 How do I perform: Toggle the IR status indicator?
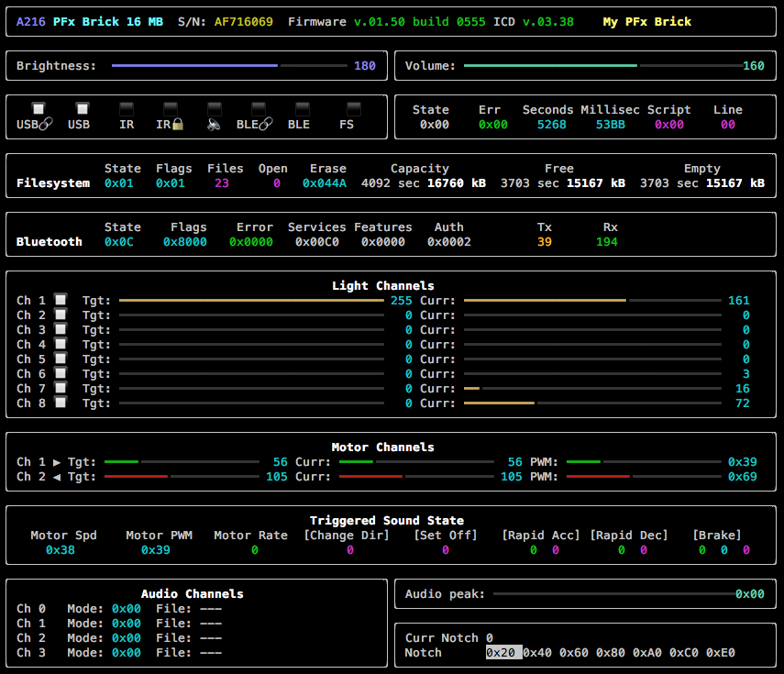pyautogui.click(x=127, y=108)
